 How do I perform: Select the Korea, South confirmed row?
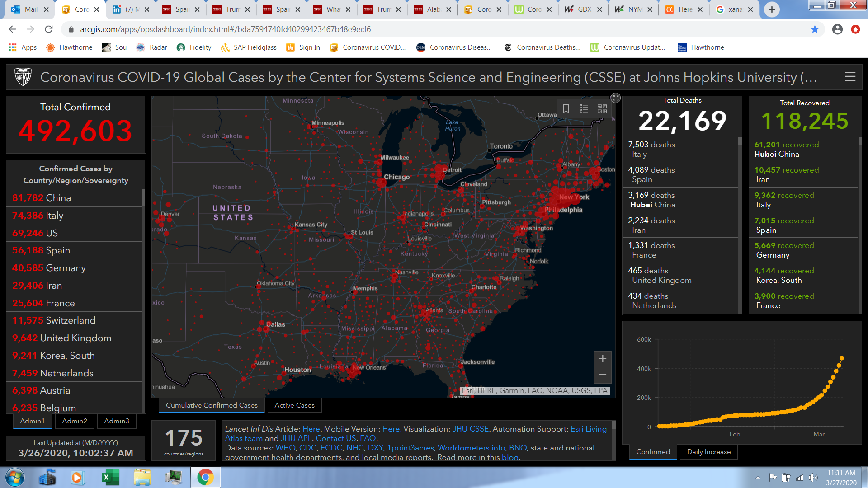(74, 356)
